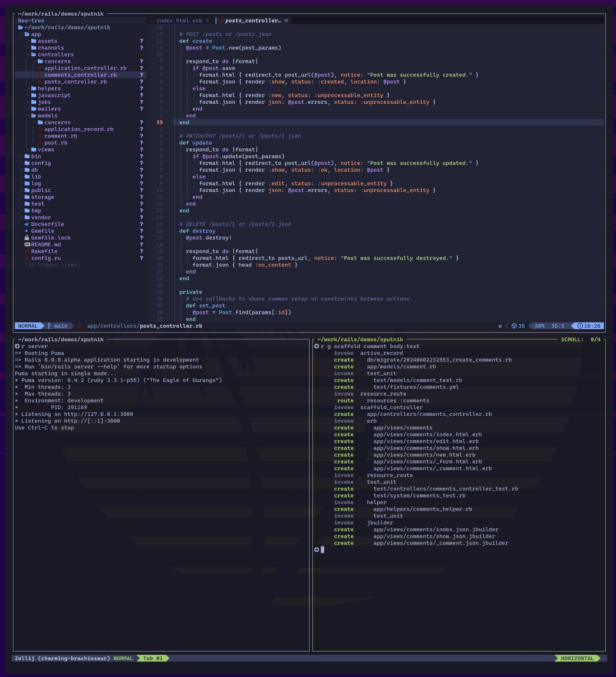This screenshot has height=677, width=616.
Task: Click the git branch icon in statusline
Action: 49,326
